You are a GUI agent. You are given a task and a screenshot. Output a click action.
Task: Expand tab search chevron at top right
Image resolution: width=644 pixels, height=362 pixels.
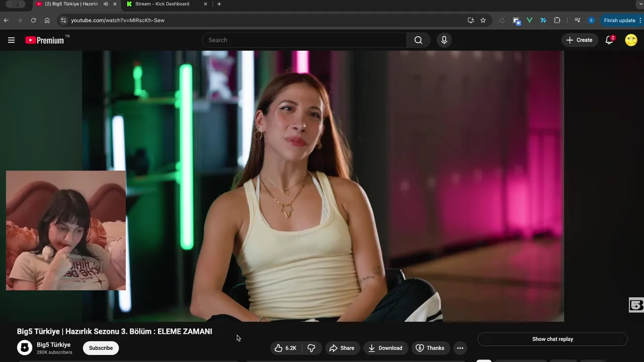(x=639, y=4)
